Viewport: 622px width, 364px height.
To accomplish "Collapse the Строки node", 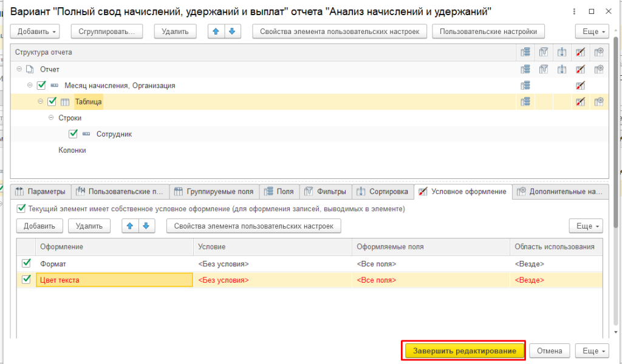I will (51, 118).
